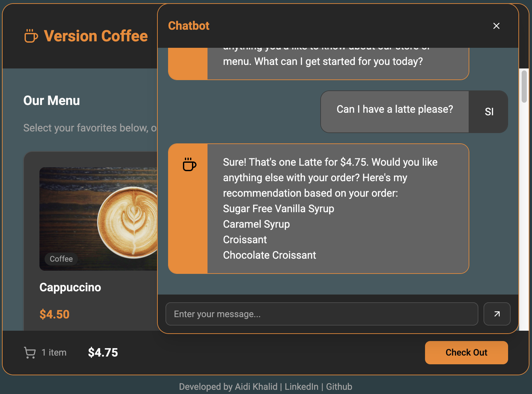The width and height of the screenshot is (532, 394).
Task: Open the LinkedIn link in footer
Action: (x=301, y=386)
